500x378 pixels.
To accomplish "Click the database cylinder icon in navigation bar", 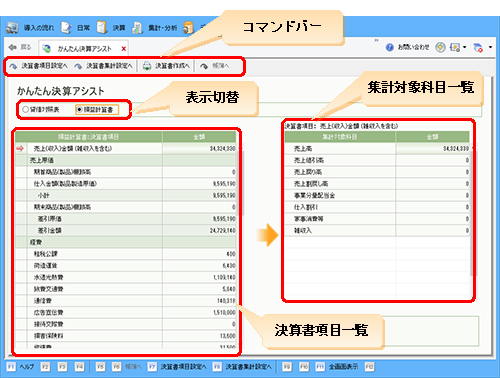I will 188,28.
